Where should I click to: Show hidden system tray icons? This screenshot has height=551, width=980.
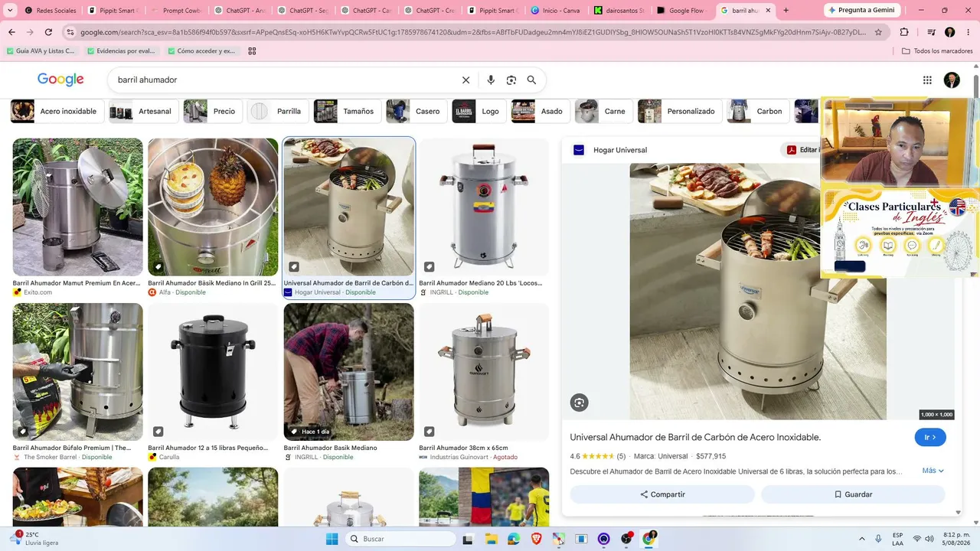(861, 539)
